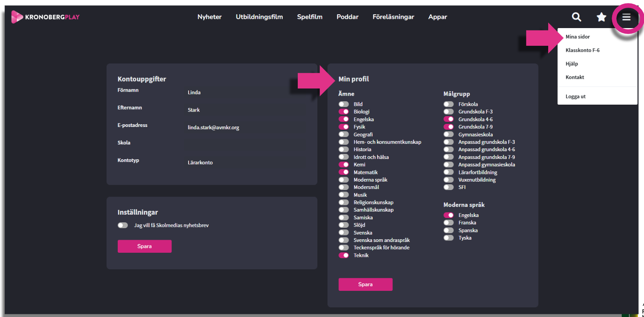Switch off the Teknik subject toggle
Screen dimensions: 644x317
344,255
